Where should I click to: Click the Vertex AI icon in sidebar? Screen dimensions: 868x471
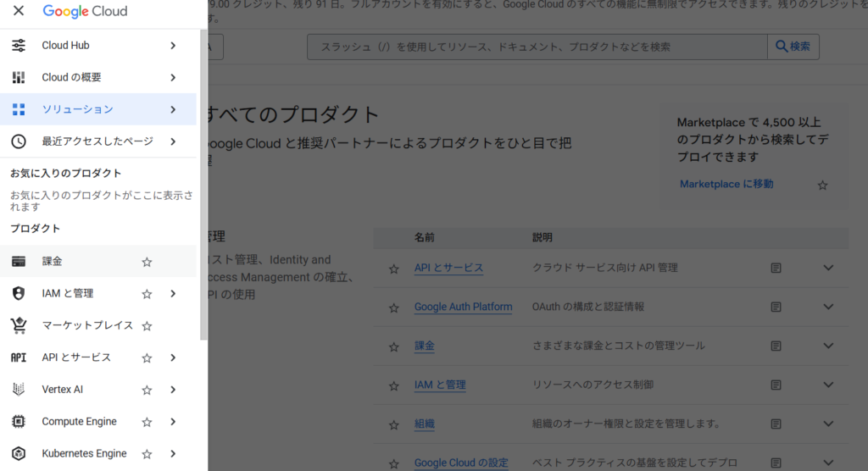pyautogui.click(x=19, y=390)
